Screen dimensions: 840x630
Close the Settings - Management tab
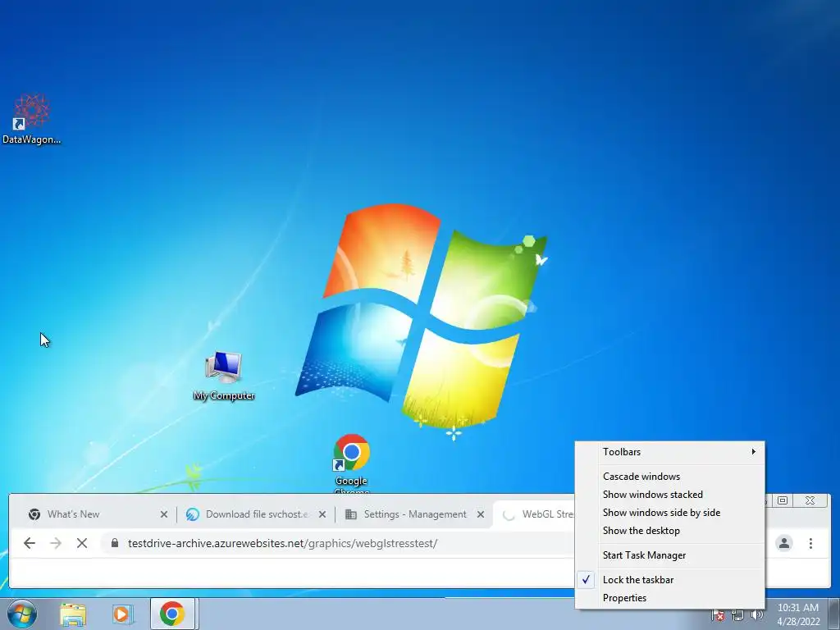tap(481, 514)
